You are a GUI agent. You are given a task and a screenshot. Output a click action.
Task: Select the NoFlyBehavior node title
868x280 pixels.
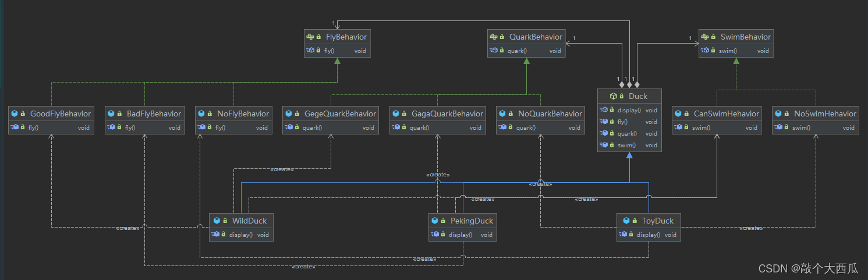pyautogui.click(x=243, y=114)
